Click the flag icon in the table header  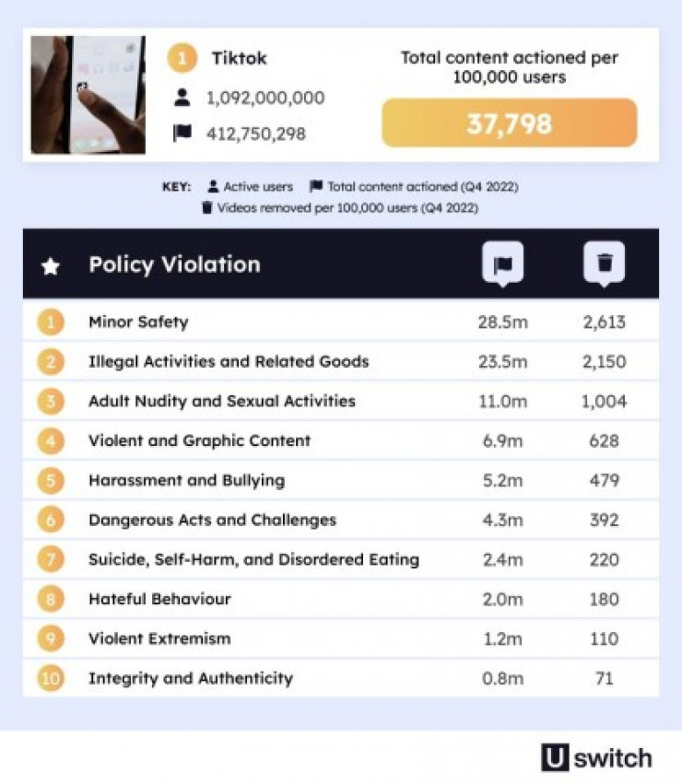pyautogui.click(x=502, y=264)
